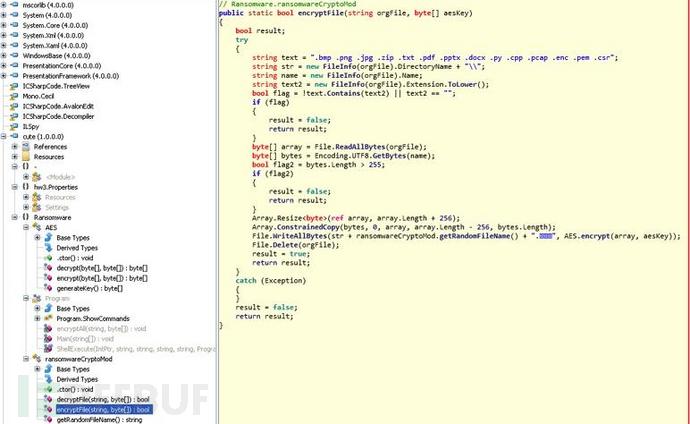
Task: Click the Program class icon
Action: click(37, 298)
